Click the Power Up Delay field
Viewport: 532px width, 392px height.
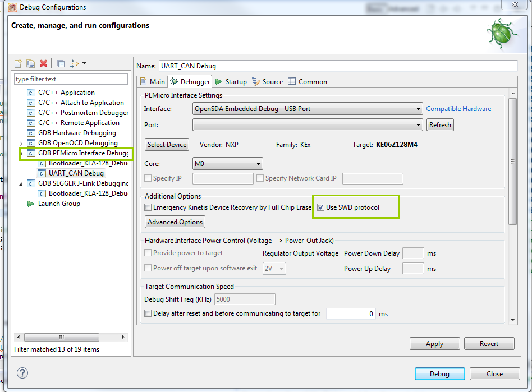pos(413,269)
